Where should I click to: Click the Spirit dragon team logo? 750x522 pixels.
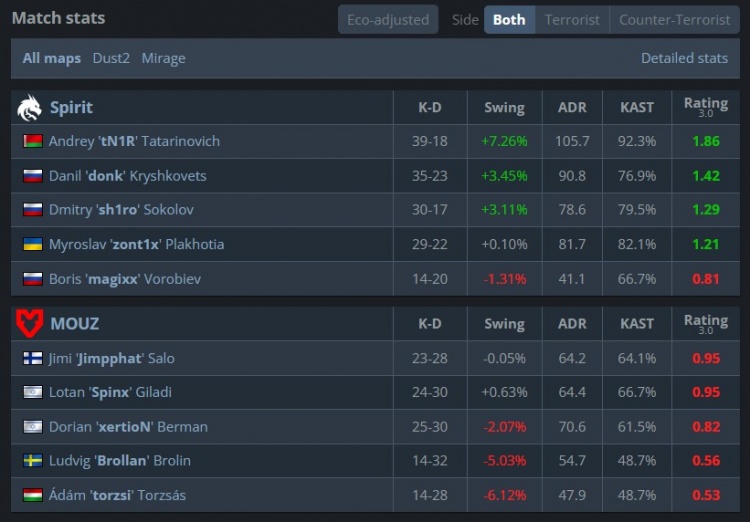pyautogui.click(x=30, y=107)
